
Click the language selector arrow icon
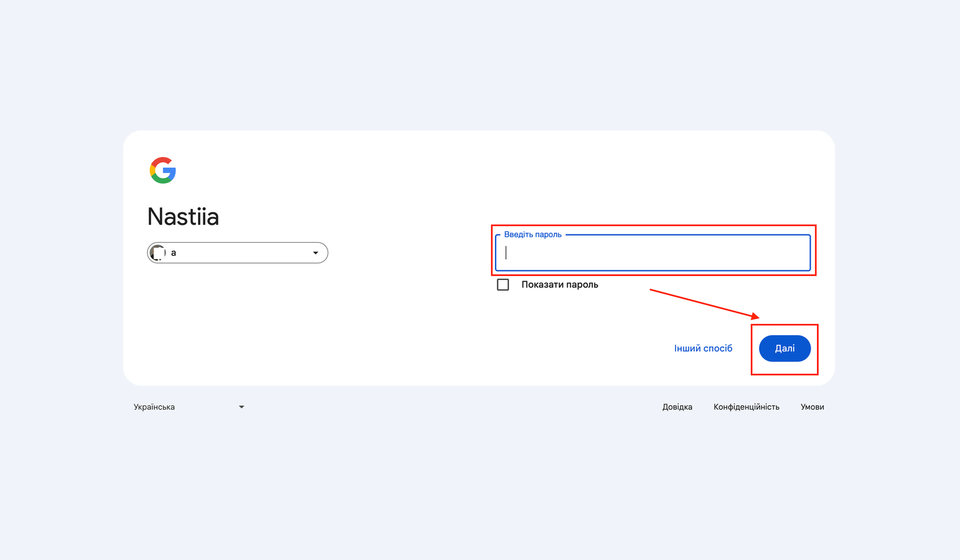[242, 407]
